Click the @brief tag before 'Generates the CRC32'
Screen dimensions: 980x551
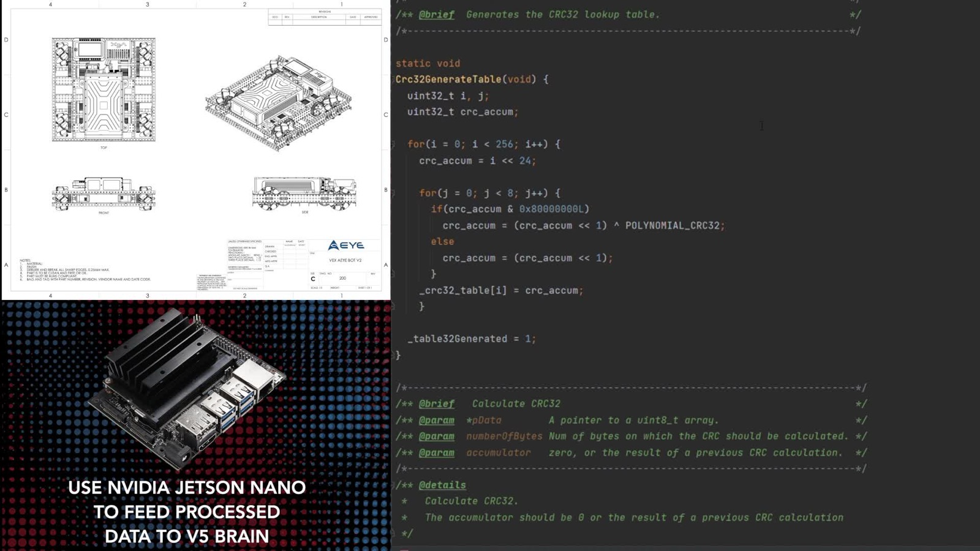pos(437,15)
